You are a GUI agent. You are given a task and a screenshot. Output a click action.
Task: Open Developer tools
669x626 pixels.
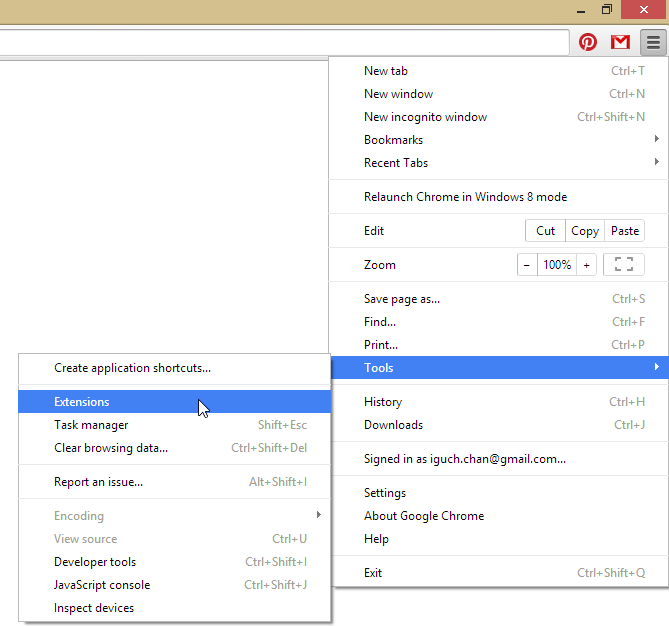point(175,562)
